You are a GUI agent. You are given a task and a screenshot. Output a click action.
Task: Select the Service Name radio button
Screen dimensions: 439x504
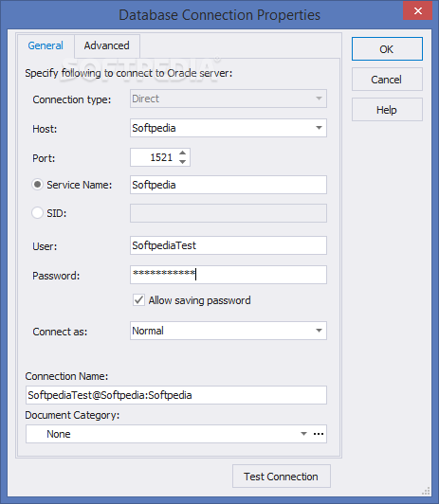(x=37, y=185)
